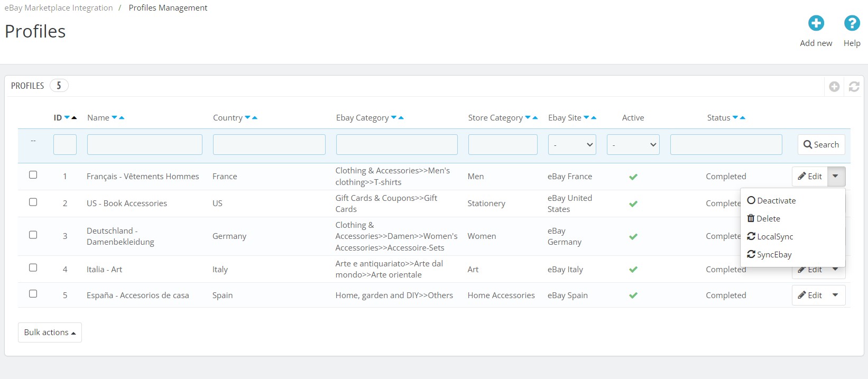Image resolution: width=868 pixels, height=379 pixels.
Task: Click the profiles count badge '5'
Action: tap(59, 86)
